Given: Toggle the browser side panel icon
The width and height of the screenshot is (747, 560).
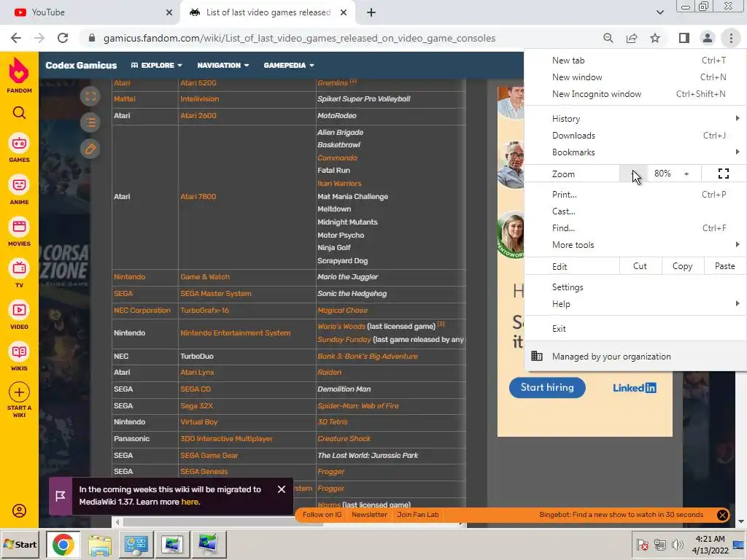Looking at the screenshot, I should pyautogui.click(x=684, y=38).
